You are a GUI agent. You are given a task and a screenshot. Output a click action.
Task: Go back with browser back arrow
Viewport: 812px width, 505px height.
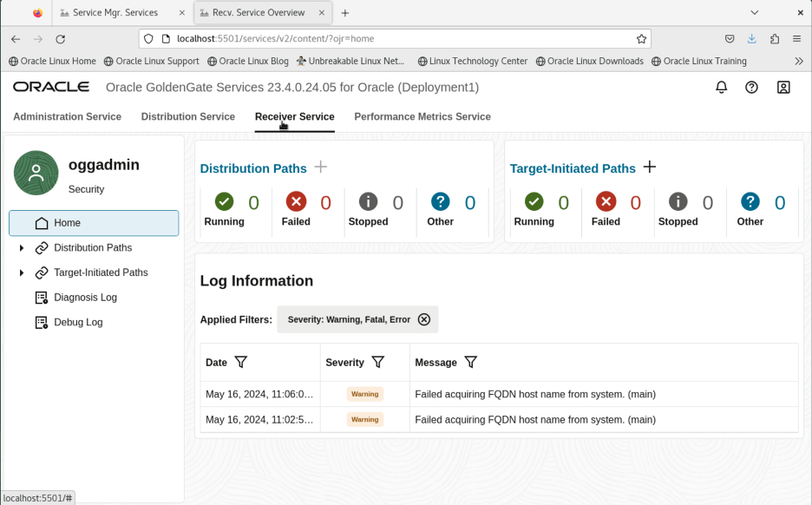[x=16, y=39]
